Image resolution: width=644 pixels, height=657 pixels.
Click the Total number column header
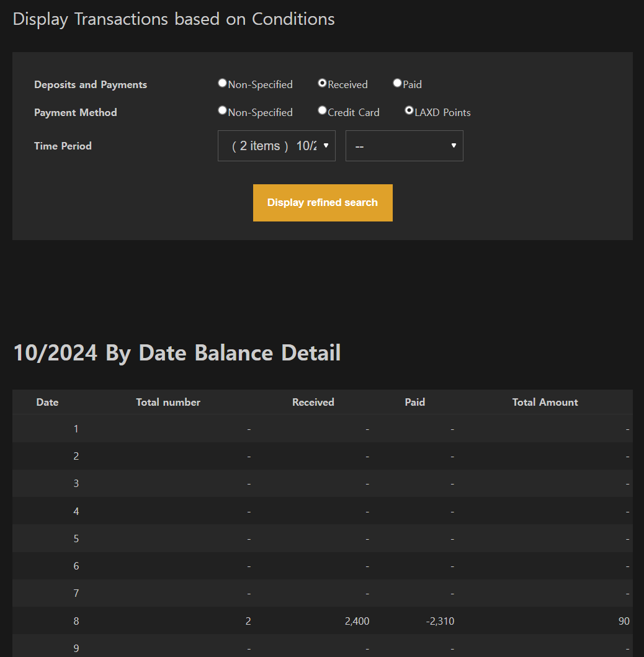pyautogui.click(x=168, y=402)
